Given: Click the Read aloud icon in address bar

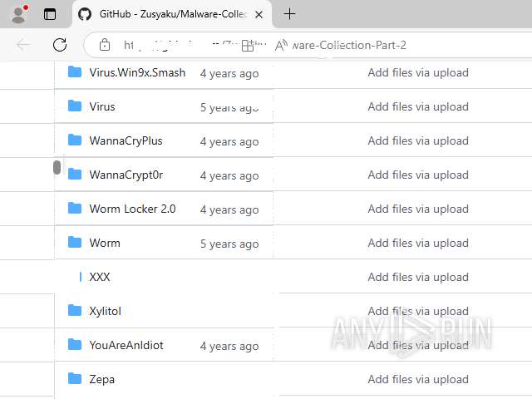Looking at the screenshot, I should [x=281, y=45].
